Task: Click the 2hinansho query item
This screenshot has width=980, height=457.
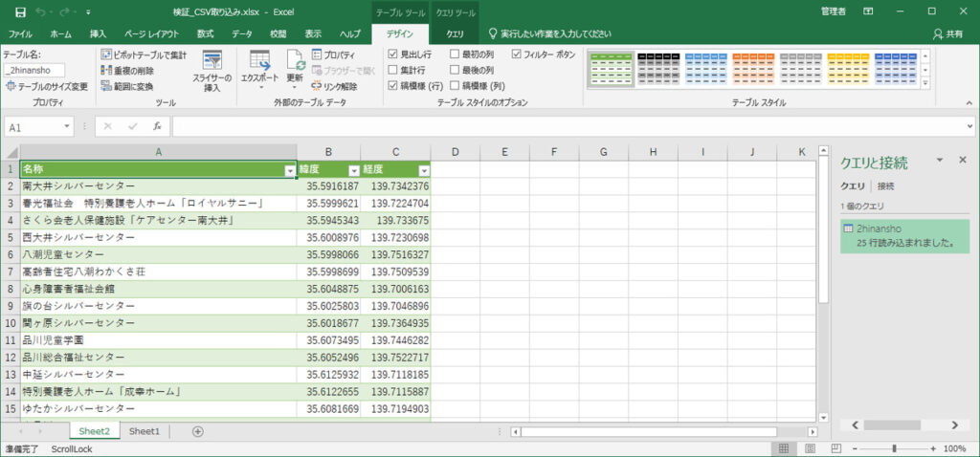Action: (x=904, y=236)
